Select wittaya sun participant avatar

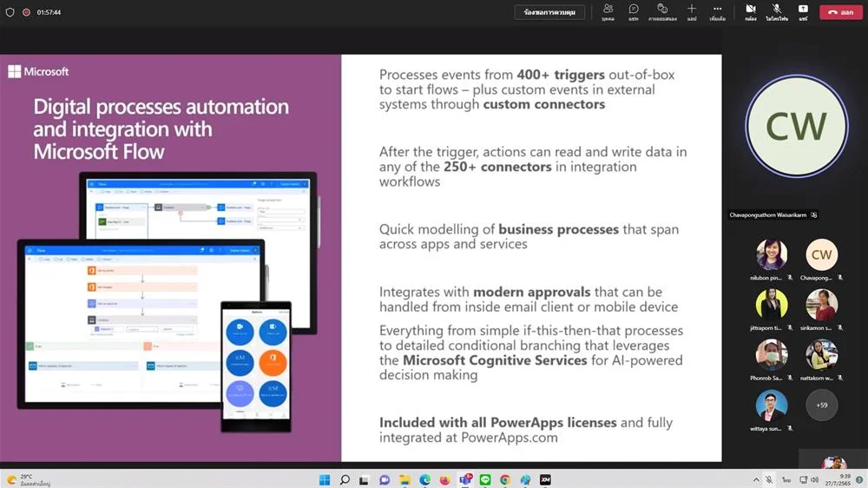click(x=772, y=405)
